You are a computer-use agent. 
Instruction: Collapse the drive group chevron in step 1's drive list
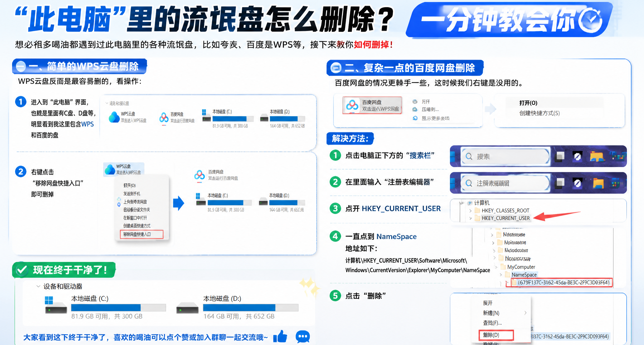click(x=107, y=103)
